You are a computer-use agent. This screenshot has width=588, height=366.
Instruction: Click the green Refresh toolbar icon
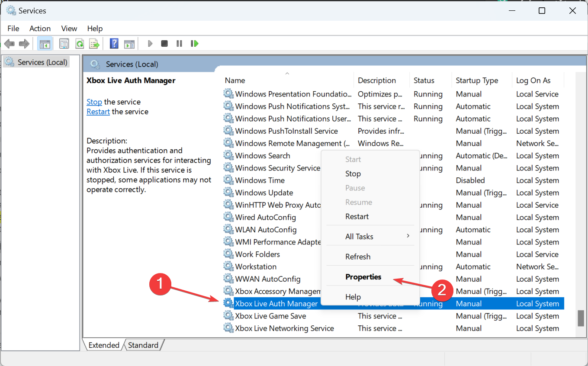80,44
